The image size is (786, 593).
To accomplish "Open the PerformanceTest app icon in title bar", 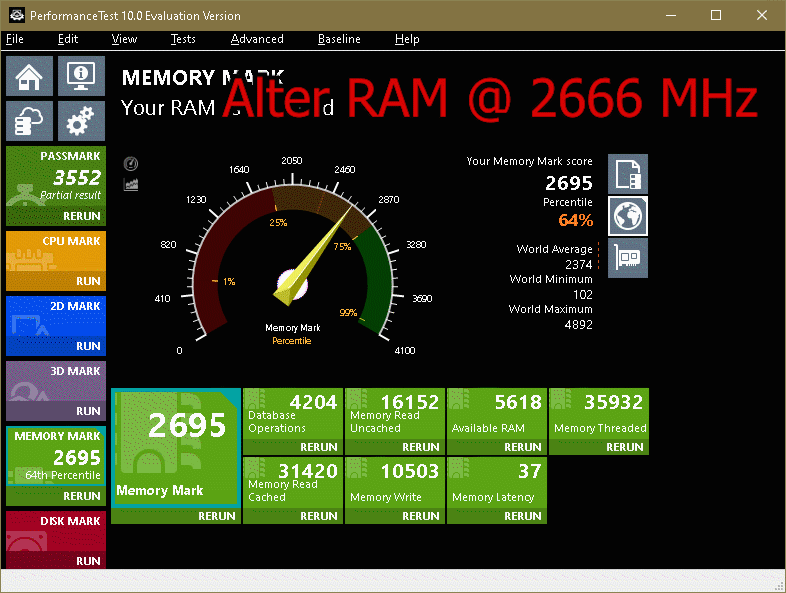I will coord(17,16).
